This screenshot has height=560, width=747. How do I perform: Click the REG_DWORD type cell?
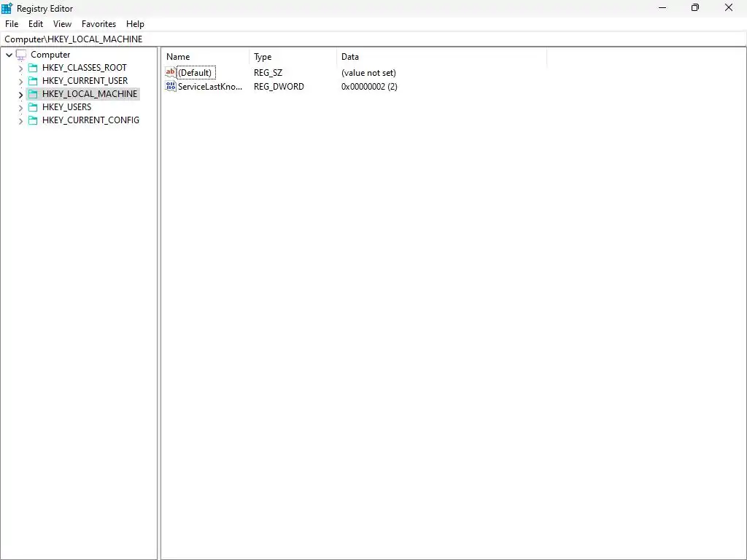[x=279, y=87]
